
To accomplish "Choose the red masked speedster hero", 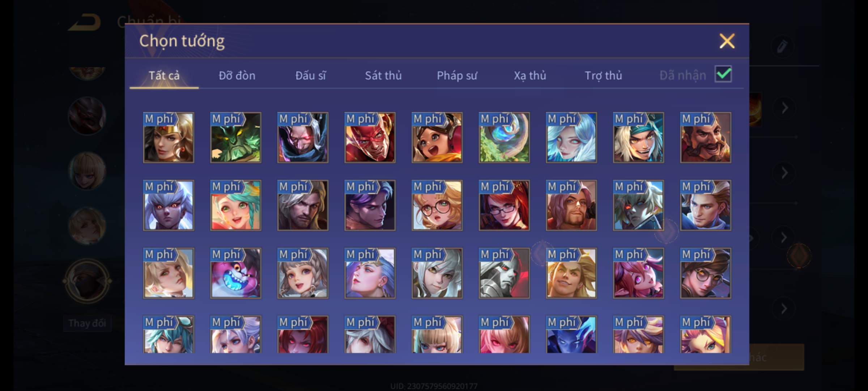I will click(370, 137).
